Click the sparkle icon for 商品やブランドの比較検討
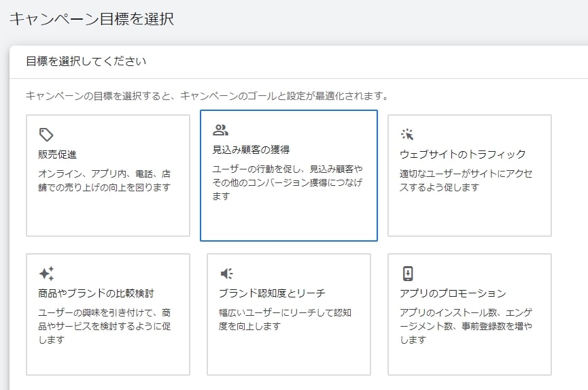Viewport: 588px width, 390px height. [46, 273]
